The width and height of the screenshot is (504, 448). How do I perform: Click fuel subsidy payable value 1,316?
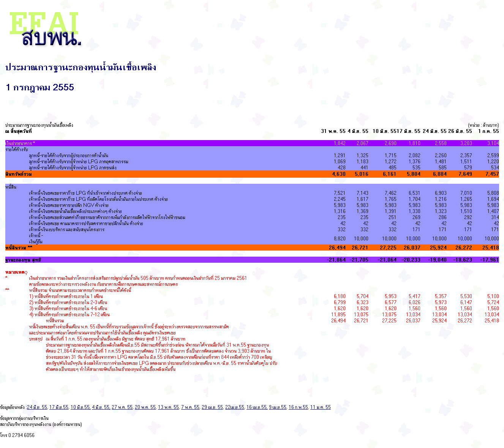tap(340, 211)
